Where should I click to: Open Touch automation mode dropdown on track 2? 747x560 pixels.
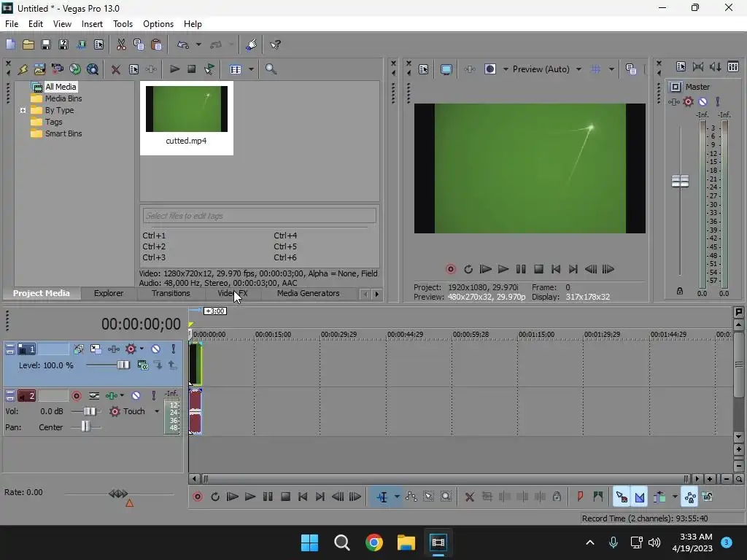pos(157,411)
